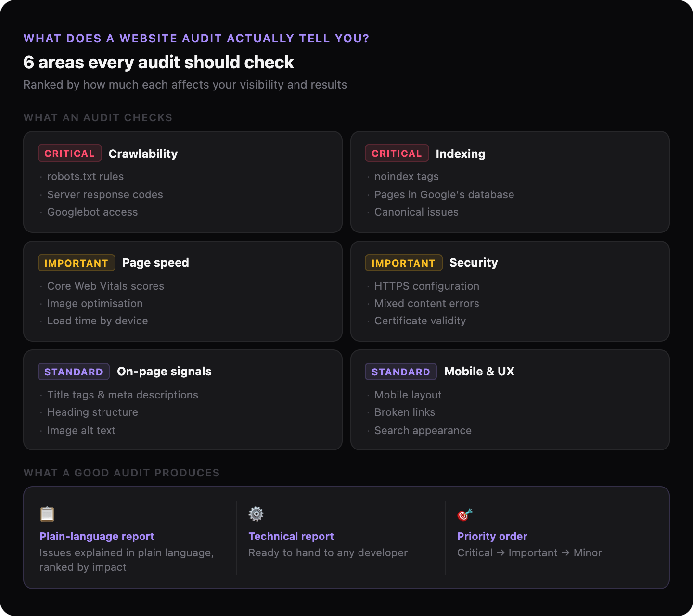Click the STANDARD badge next to On-page signals
693x616 pixels.
[x=74, y=372]
